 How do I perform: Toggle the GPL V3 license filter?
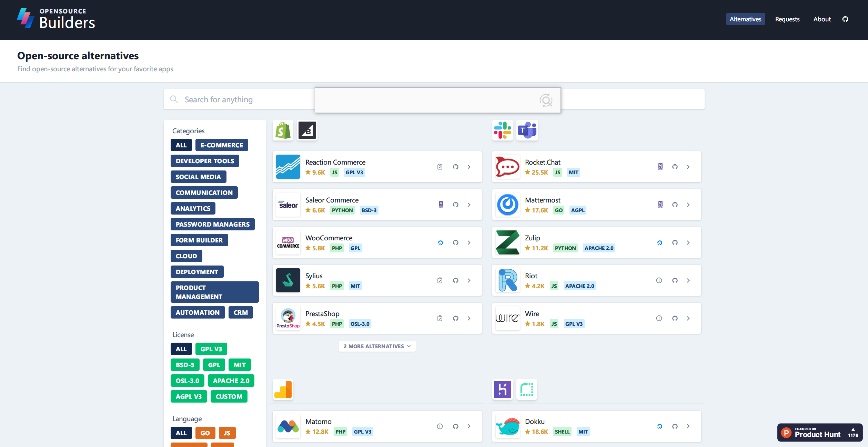coord(211,349)
